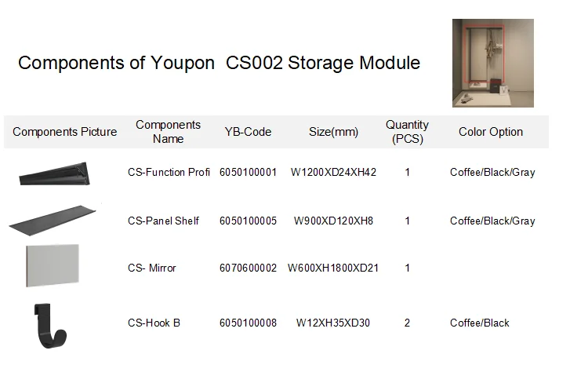This screenshot has width=588, height=365.
Task: Click the Components Picture column header
Action: click(64, 132)
